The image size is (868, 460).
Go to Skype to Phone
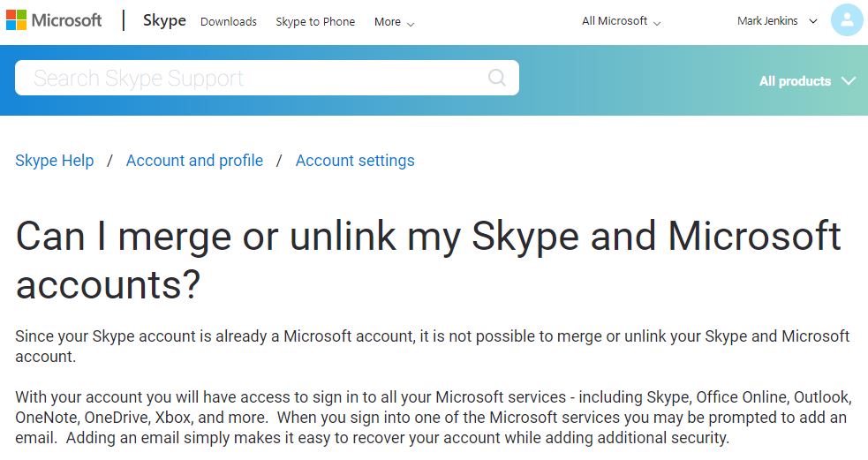point(315,21)
